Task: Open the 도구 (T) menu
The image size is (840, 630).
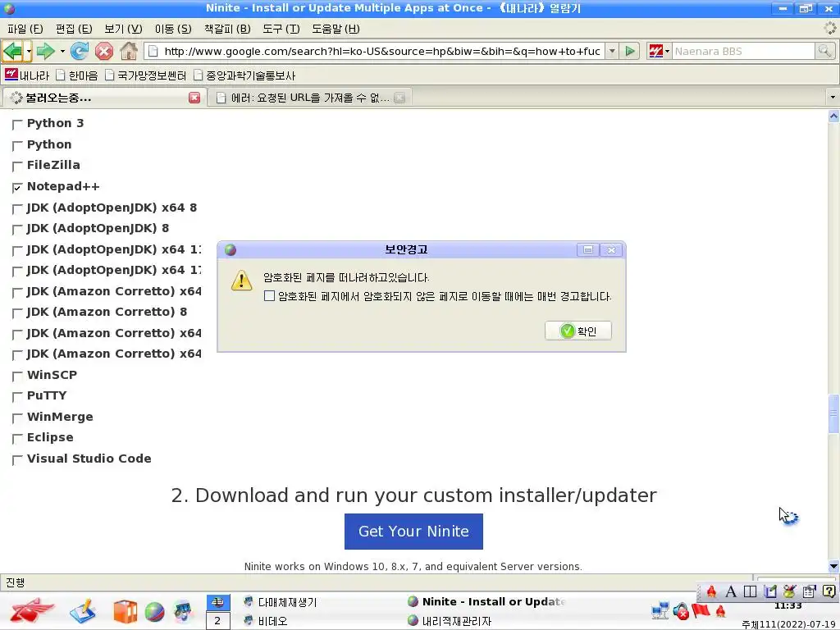Action: tap(281, 29)
